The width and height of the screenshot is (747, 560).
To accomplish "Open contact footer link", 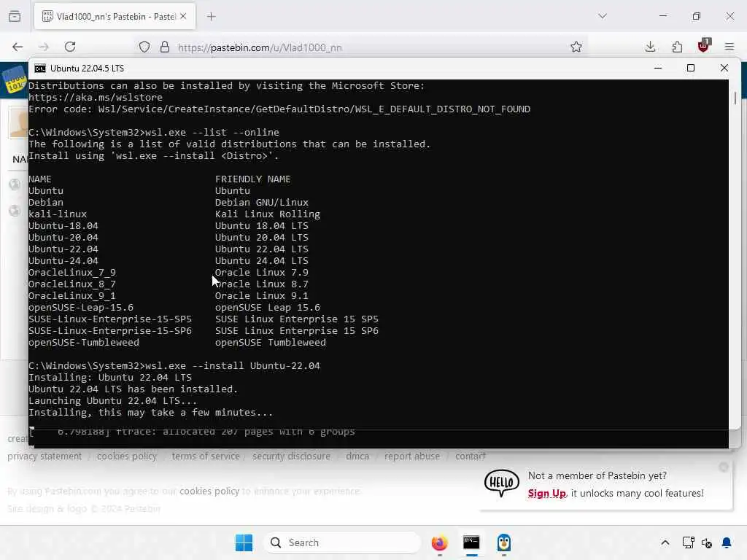I will (x=471, y=456).
